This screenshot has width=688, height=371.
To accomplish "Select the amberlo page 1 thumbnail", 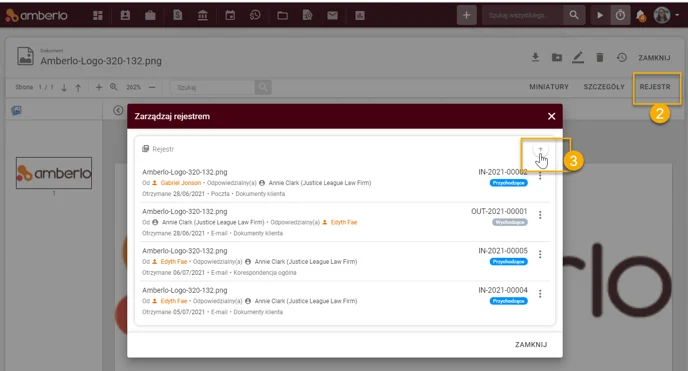I will (x=54, y=173).
